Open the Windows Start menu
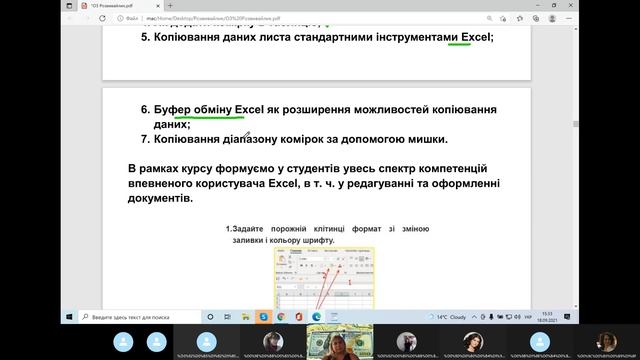The image size is (640, 360). coord(69,317)
